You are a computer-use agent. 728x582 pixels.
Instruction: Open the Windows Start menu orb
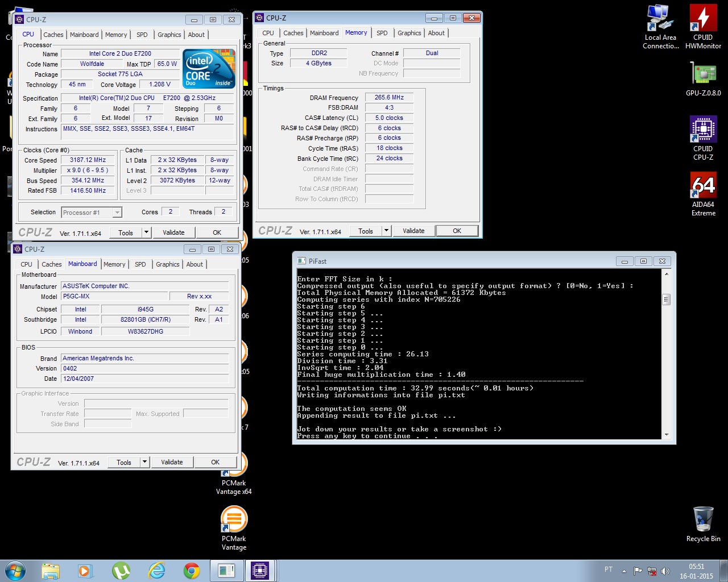point(15,571)
